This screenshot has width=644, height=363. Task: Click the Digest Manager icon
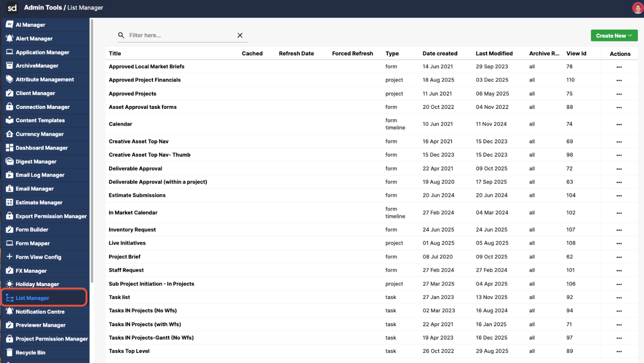10,161
